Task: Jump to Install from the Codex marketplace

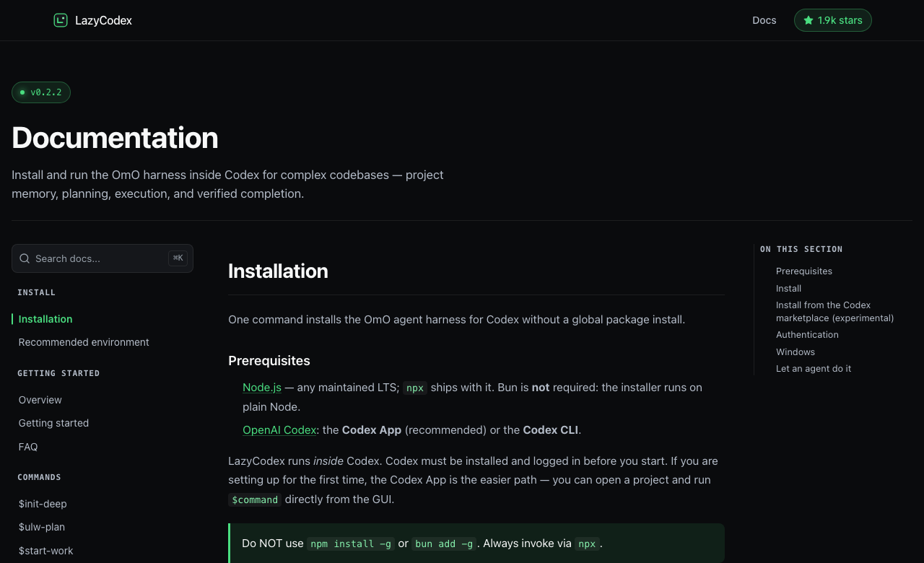Action: click(x=835, y=312)
